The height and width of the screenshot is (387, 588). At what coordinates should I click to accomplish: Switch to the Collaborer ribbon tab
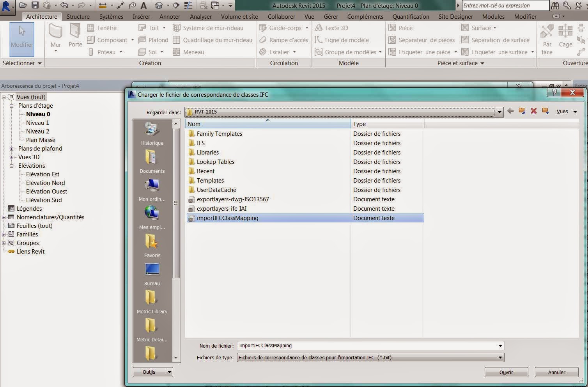[x=282, y=16]
